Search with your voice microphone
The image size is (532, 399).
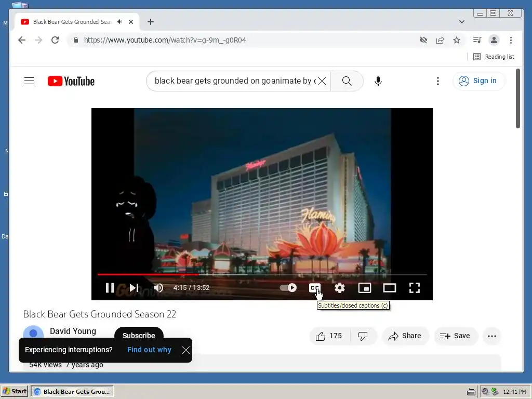point(378,81)
